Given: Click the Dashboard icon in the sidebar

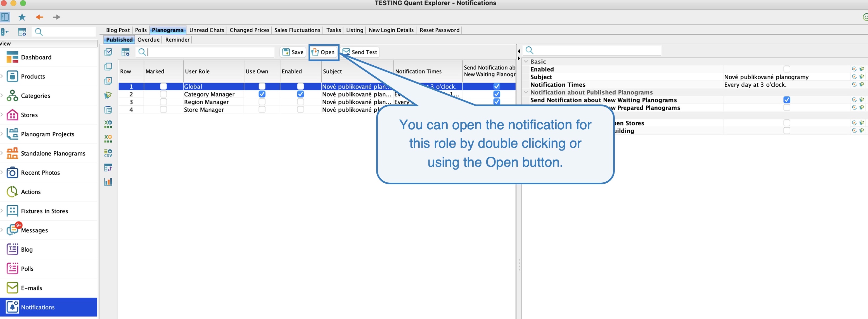Looking at the screenshot, I should pyautogui.click(x=13, y=57).
